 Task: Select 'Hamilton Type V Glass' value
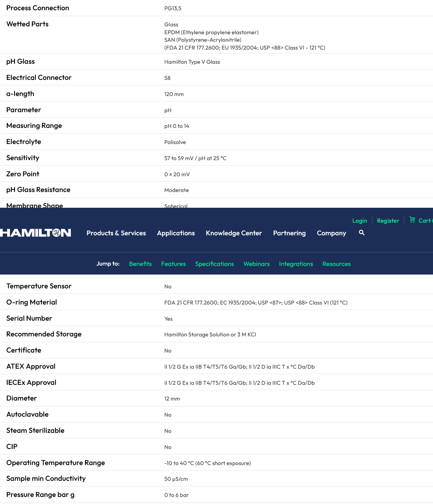pos(192,62)
